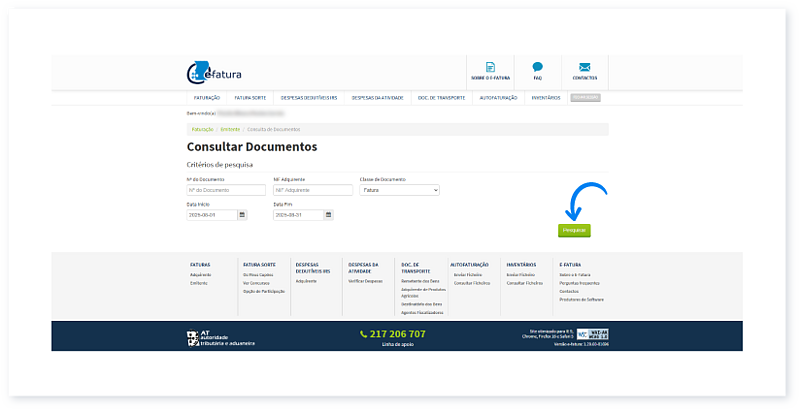Viewport: 800px width, 411px height.
Task: Open the Faturação menu
Action: pos(206,98)
